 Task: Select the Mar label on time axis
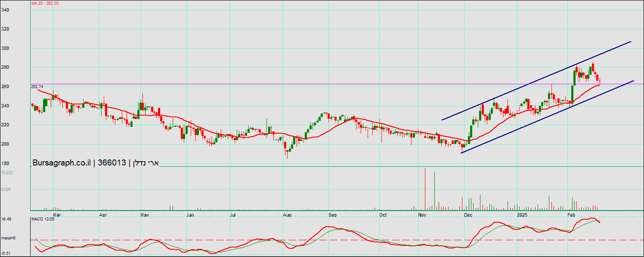56,214
